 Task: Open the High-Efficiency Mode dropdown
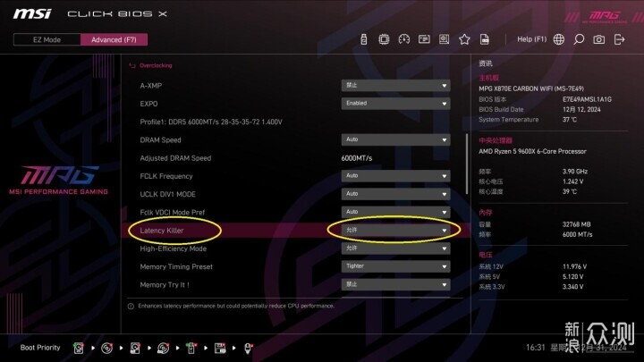tap(395, 248)
